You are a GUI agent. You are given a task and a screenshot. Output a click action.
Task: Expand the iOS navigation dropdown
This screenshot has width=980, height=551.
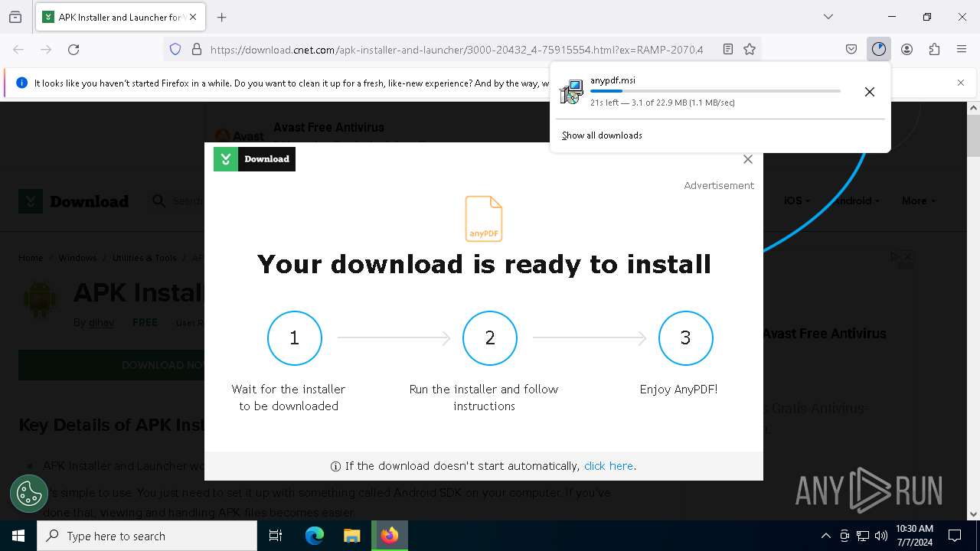[797, 201]
